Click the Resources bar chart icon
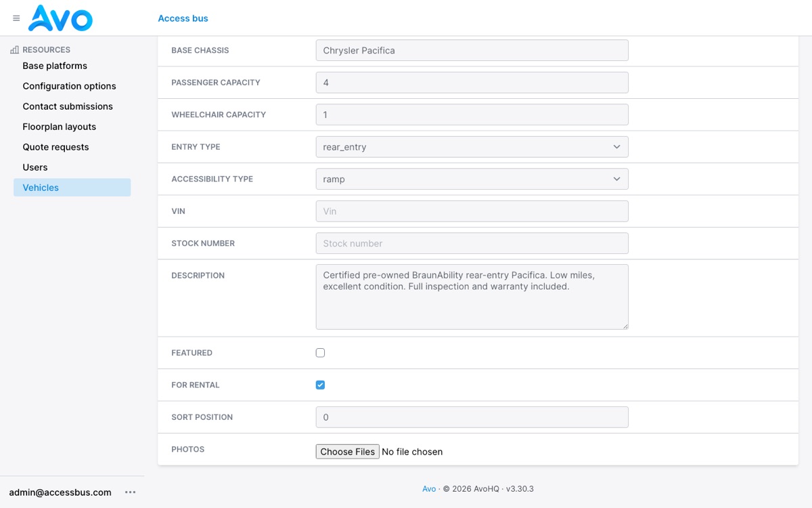 coord(15,49)
